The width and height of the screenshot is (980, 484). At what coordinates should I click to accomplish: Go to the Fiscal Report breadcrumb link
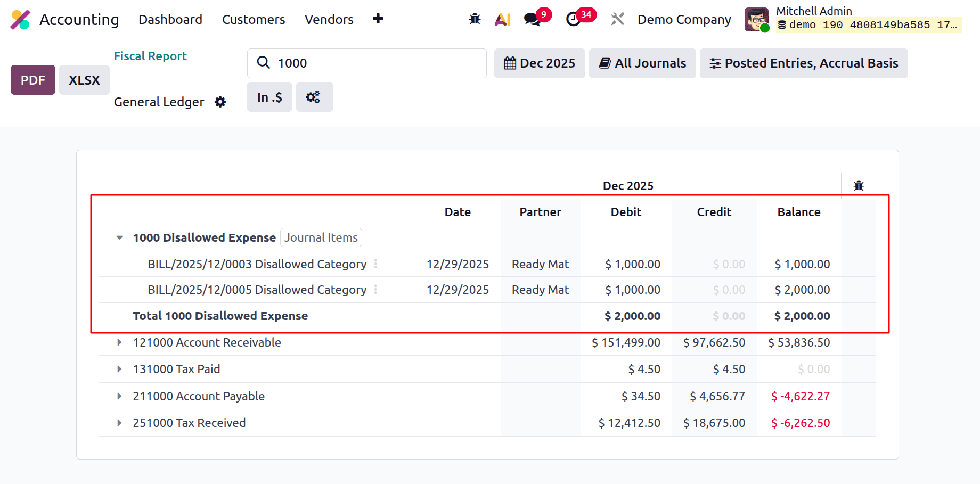pyautogui.click(x=150, y=56)
